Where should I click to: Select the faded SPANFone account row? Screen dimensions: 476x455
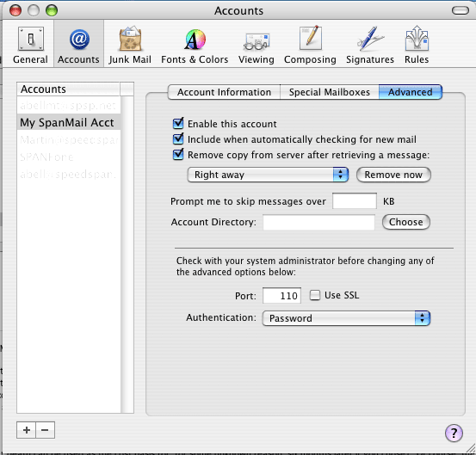(x=69, y=157)
